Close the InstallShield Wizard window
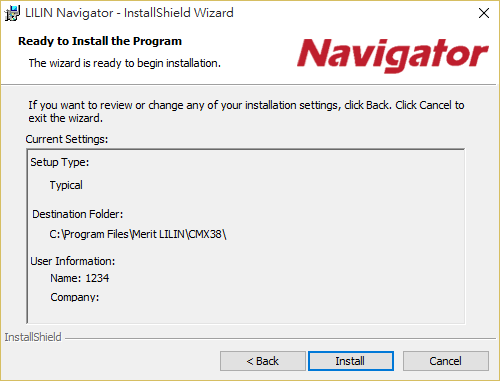Screen dimensions: 500x381 click(484, 13)
